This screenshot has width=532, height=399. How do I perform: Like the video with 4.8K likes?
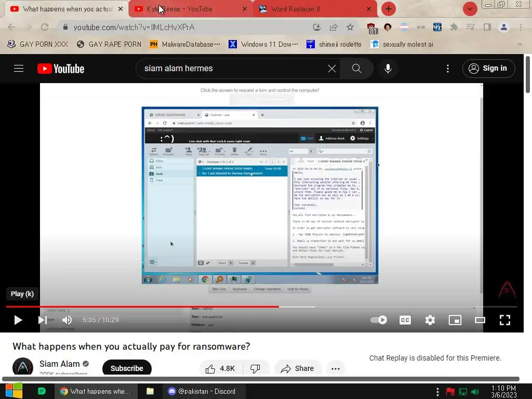[x=221, y=368]
